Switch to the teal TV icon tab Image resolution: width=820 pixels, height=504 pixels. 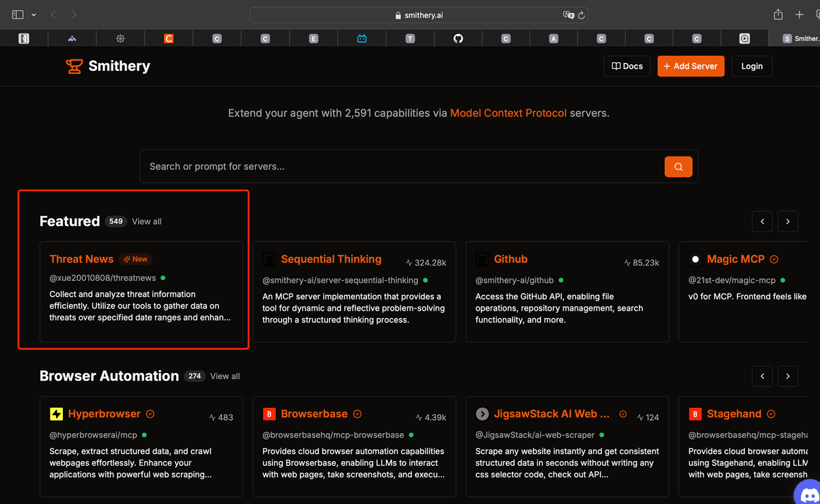coord(361,39)
